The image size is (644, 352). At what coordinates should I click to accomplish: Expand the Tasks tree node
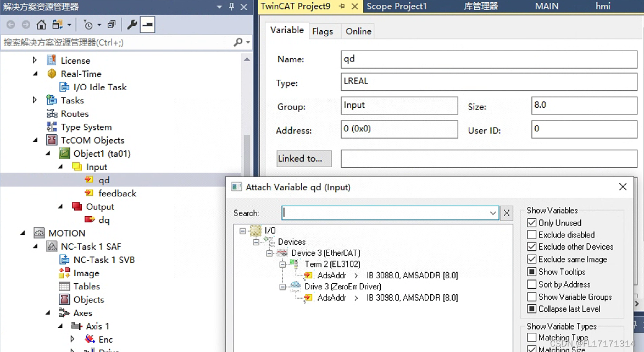click(35, 100)
